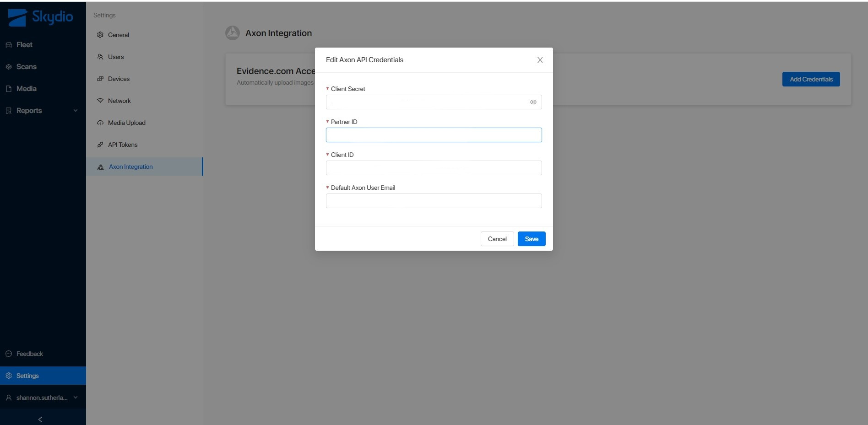
Task: Select Settings in the sidebar
Action: 43,376
